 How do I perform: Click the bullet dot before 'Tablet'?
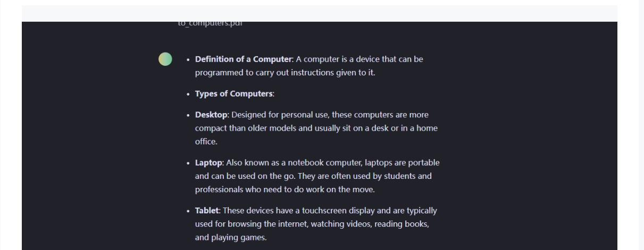pyautogui.click(x=188, y=211)
